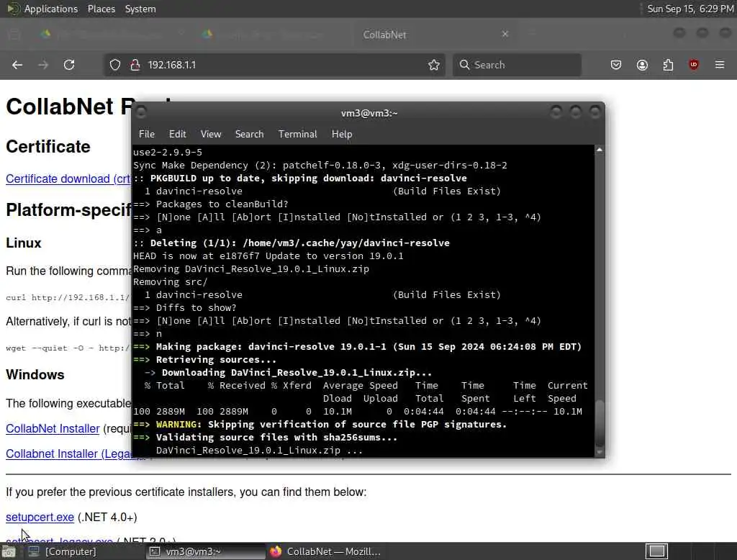Click the Linux heading
Viewport: 737px width, 560px height.
(x=24, y=243)
